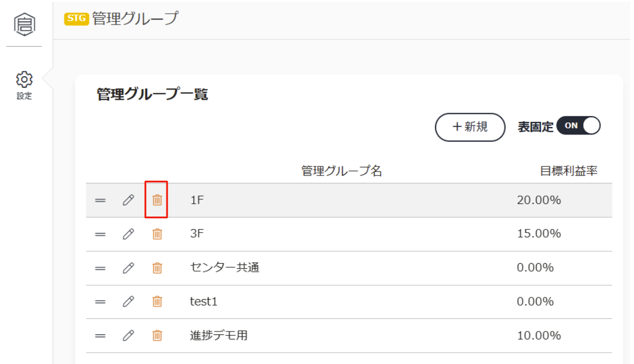Delete the 3F group with trash icon

tap(157, 234)
